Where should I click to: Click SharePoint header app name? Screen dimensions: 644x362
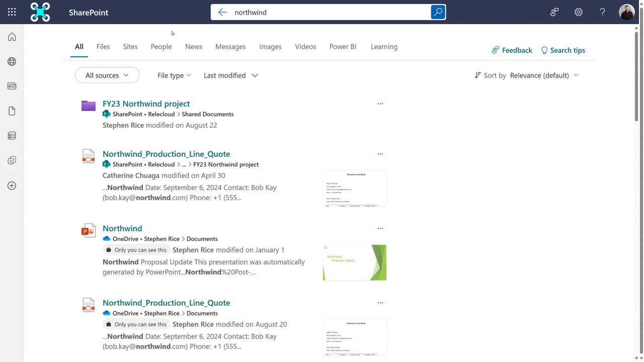[x=89, y=12]
